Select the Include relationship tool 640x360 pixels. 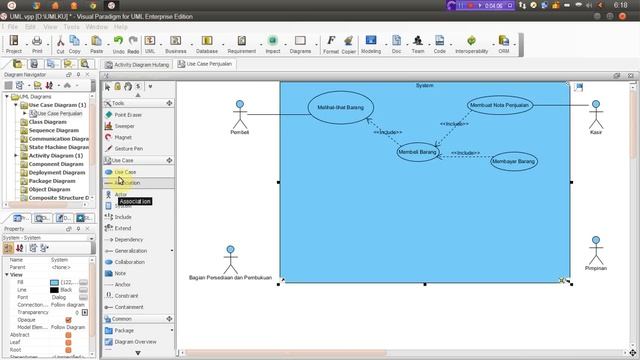pyautogui.click(x=138, y=217)
